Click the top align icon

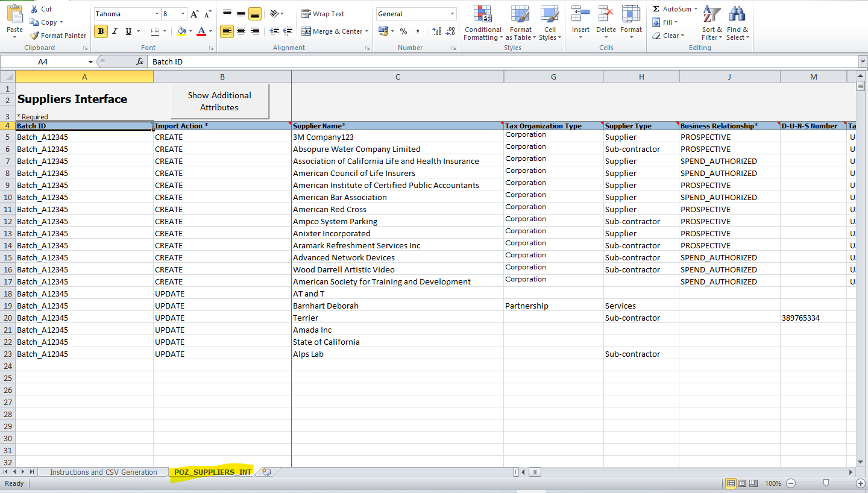227,14
